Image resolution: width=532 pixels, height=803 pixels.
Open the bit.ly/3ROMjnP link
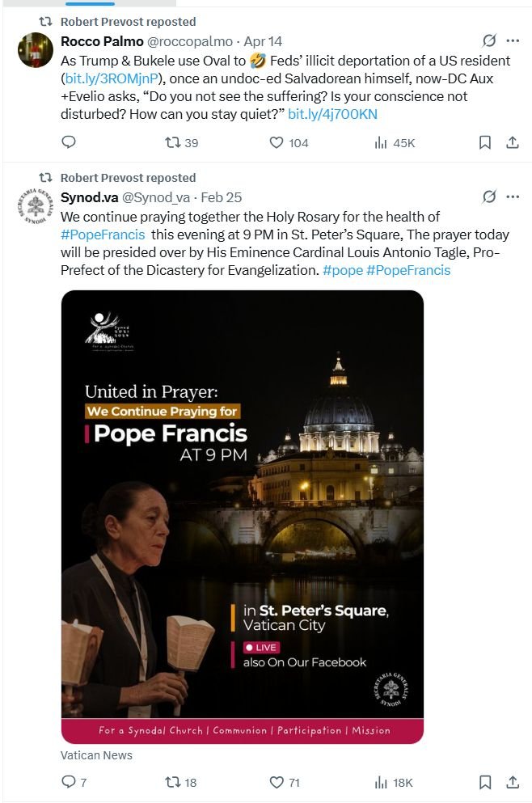[x=112, y=78]
